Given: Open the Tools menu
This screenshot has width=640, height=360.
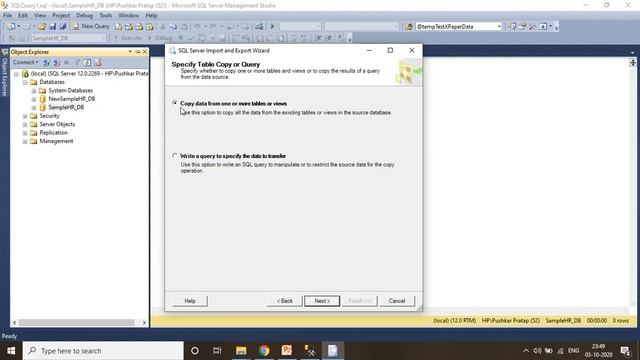Looking at the screenshot, I should pos(105,15).
